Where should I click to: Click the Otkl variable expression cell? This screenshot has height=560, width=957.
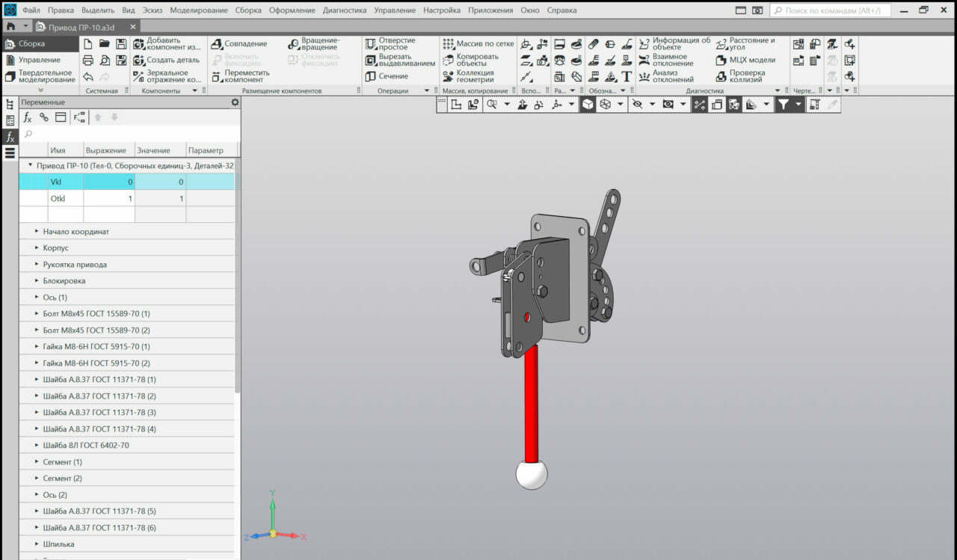(109, 199)
